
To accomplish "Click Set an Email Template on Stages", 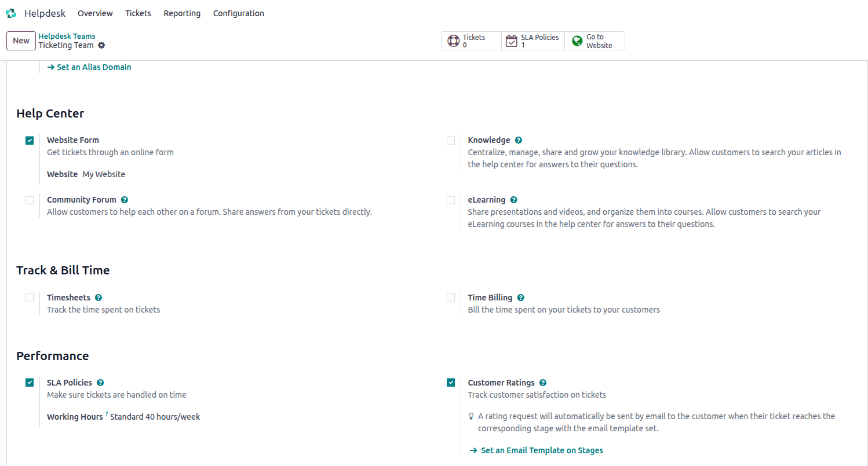I will pyautogui.click(x=542, y=450).
